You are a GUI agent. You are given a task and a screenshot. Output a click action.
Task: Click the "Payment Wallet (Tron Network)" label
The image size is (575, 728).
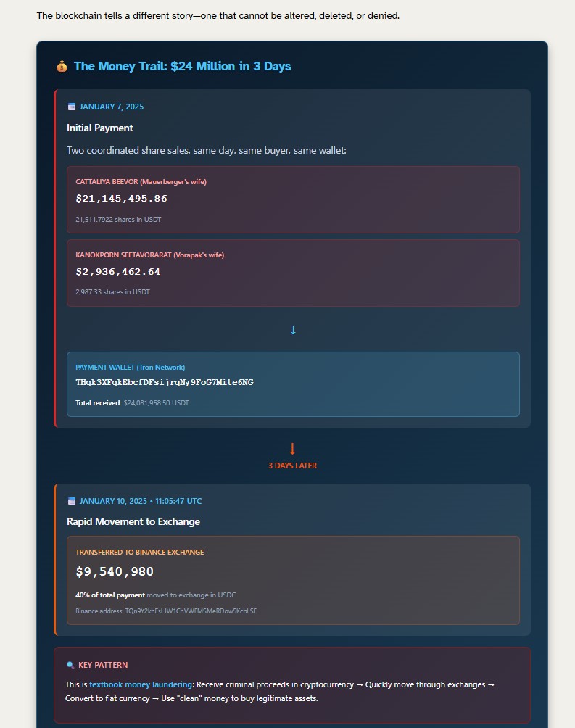(x=130, y=368)
